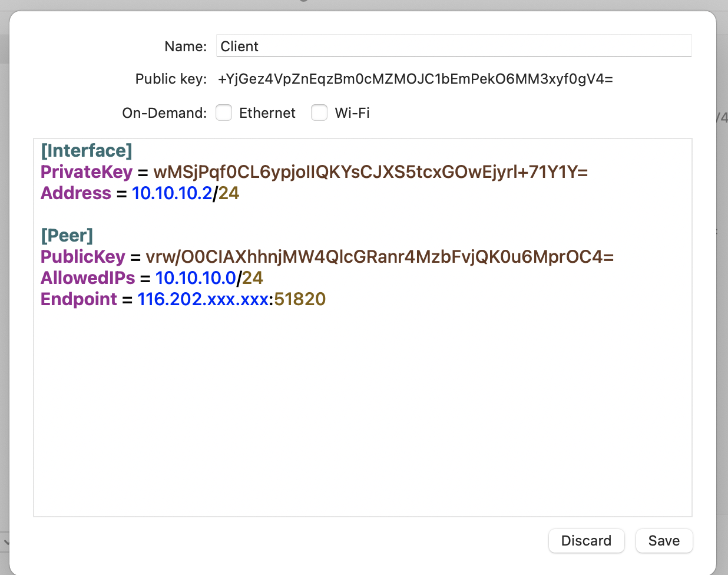728x575 pixels.
Task: Discard the tunnel configuration changes
Action: (x=586, y=541)
